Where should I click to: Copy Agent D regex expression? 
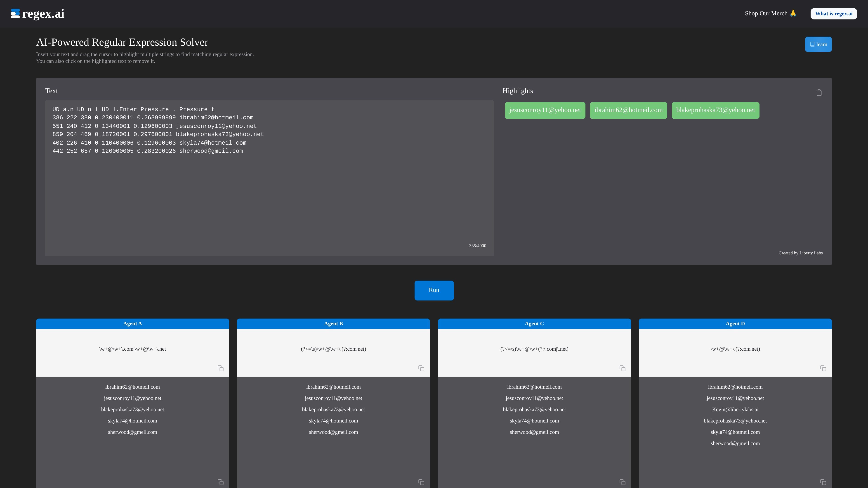pyautogui.click(x=823, y=368)
